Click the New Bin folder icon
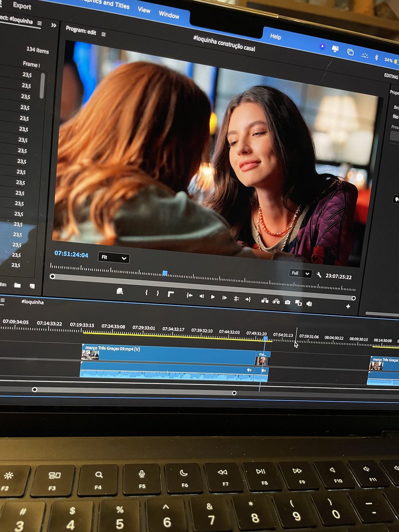This screenshot has width=399, height=532. (x=17, y=285)
